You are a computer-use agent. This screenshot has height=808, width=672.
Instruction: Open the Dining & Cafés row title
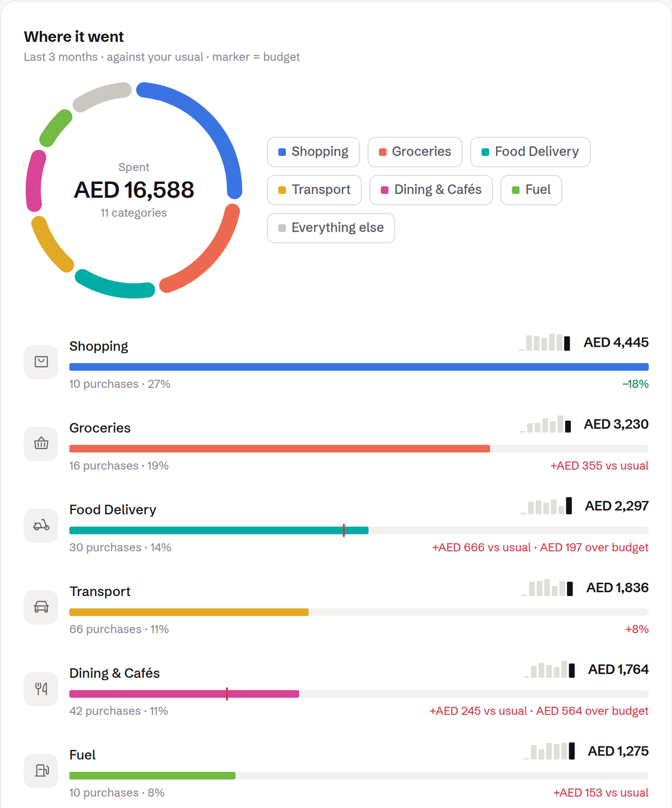pyautogui.click(x=115, y=673)
